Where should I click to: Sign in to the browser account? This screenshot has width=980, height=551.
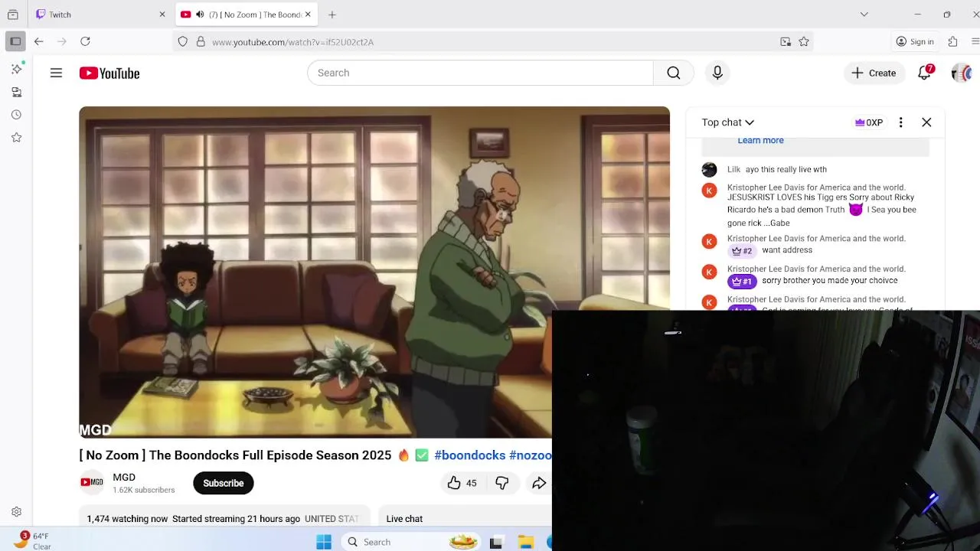pos(915,41)
